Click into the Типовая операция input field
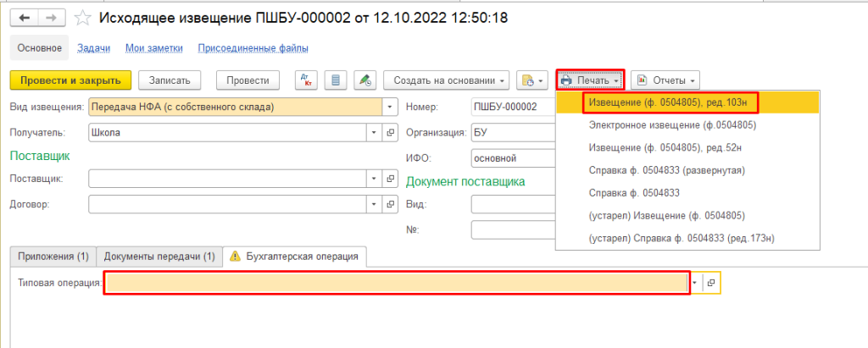 click(x=396, y=283)
